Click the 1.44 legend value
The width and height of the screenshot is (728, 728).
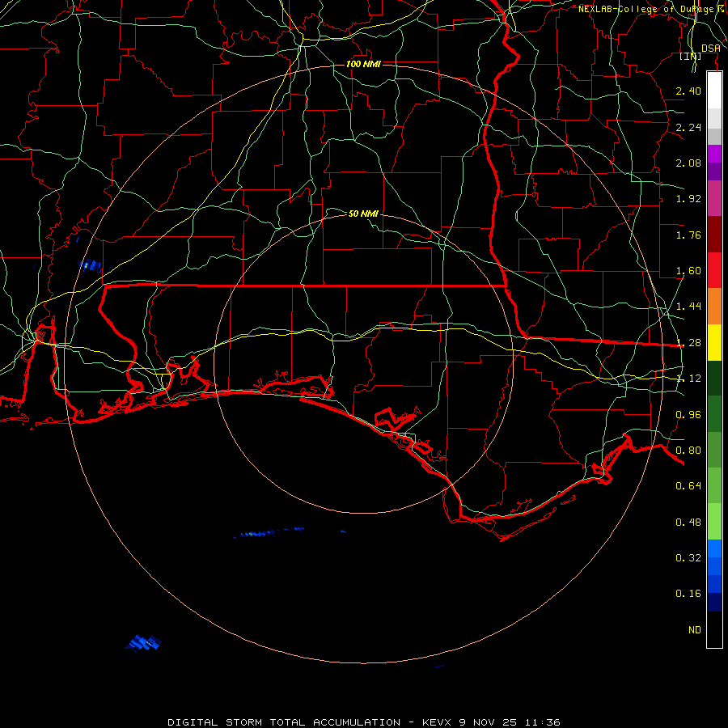[688, 307]
